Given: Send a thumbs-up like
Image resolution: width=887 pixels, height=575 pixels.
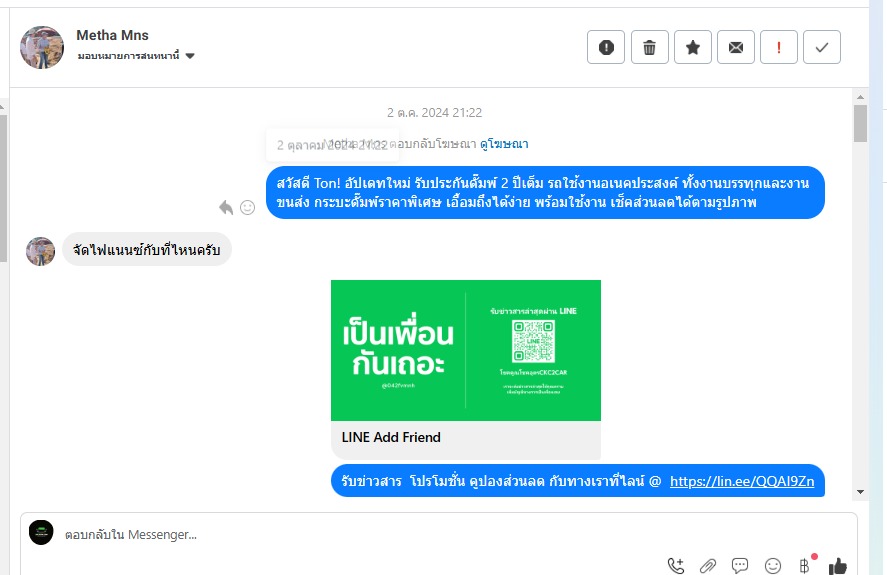Looking at the screenshot, I should click(x=838, y=565).
